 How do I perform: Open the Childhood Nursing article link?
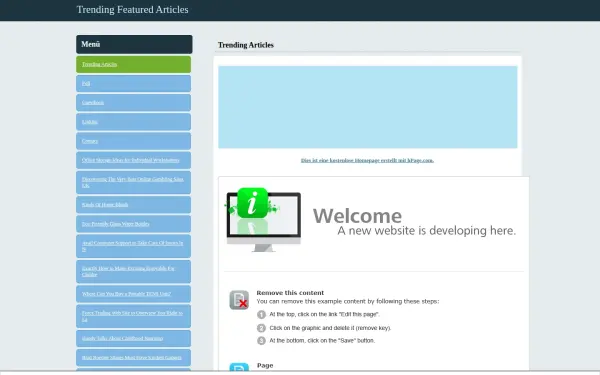(x=134, y=338)
